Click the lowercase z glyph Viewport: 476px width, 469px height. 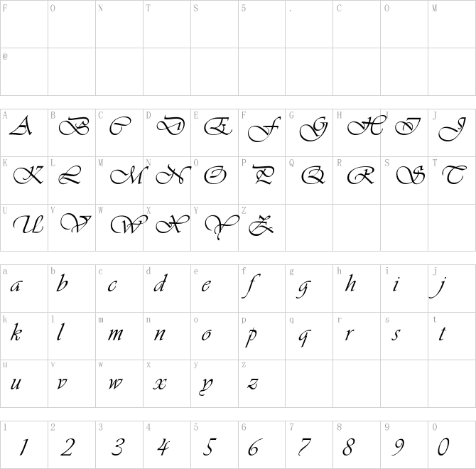[253, 384]
